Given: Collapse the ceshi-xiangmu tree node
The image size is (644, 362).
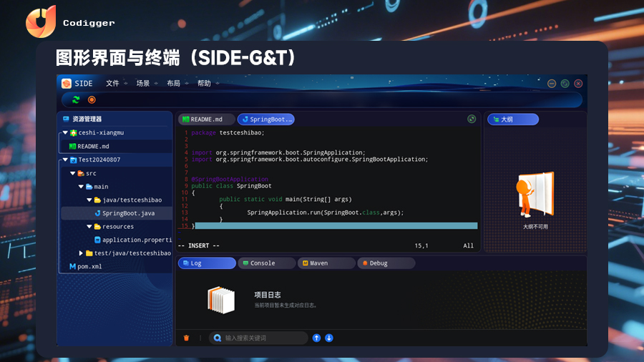Looking at the screenshot, I should point(65,132).
